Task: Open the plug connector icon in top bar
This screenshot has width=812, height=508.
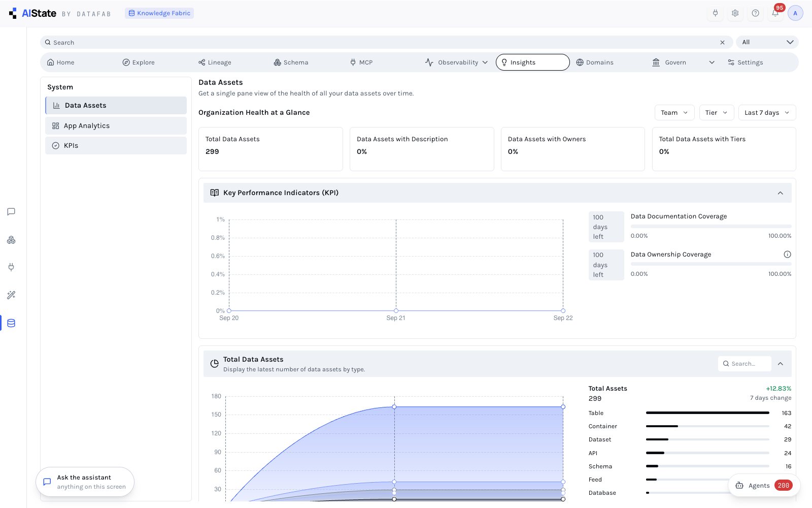Action: tap(715, 13)
